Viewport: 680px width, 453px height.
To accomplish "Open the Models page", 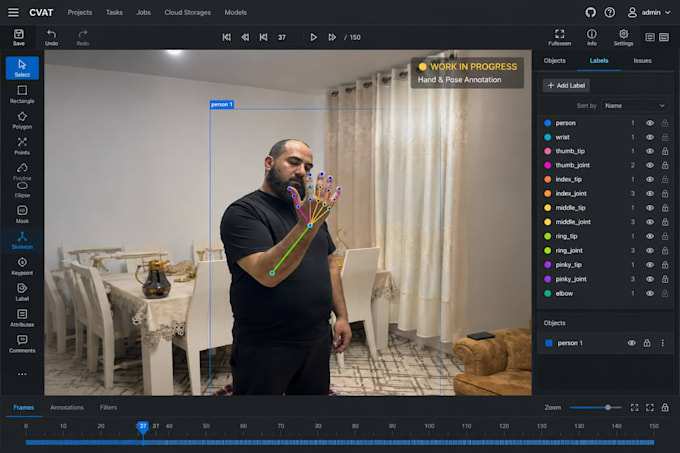I will 235,12.
